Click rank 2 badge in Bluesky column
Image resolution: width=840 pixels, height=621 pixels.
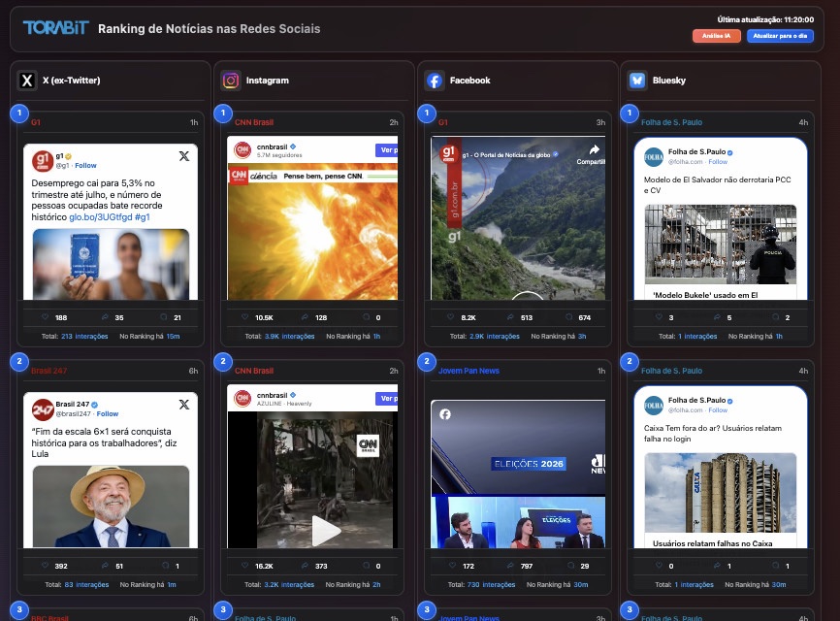tap(630, 362)
